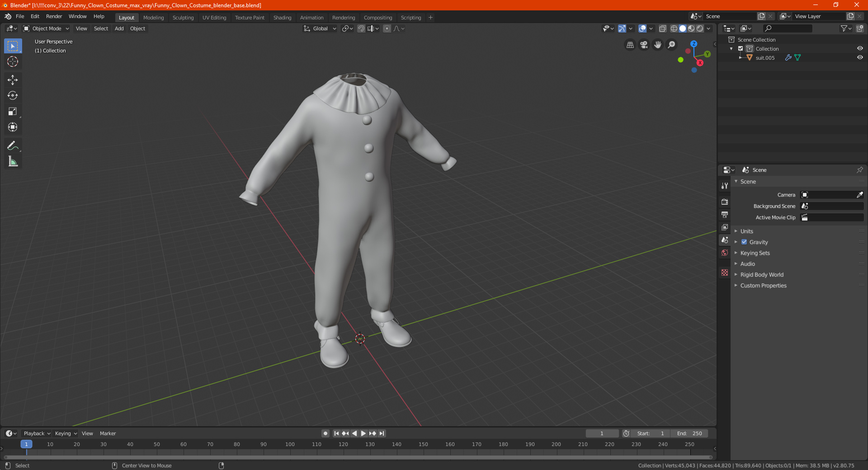Pin the properties editor with the pin icon

tap(859, 170)
